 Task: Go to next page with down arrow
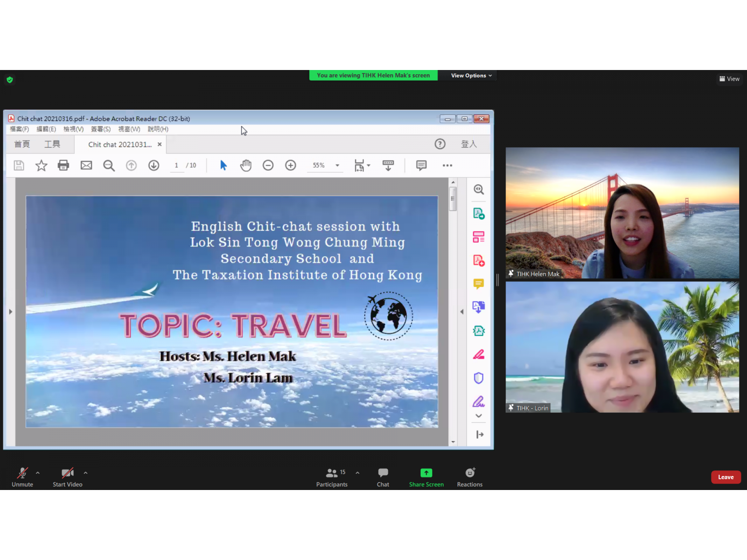click(154, 165)
